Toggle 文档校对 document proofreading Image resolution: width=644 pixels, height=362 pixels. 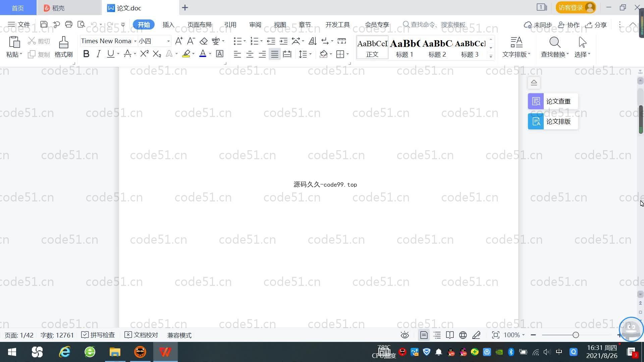[x=141, y=335]
